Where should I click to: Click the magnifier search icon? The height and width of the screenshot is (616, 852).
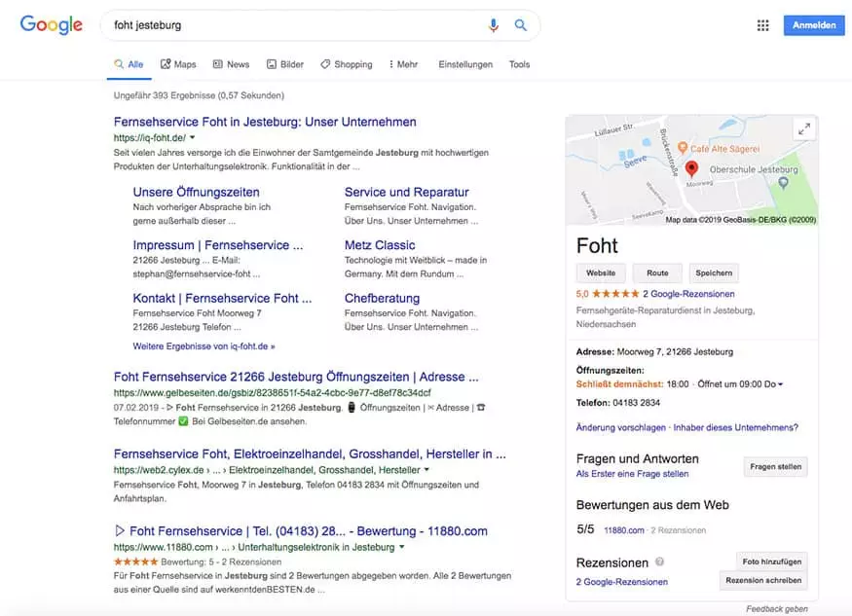click(x=521, y=25)
